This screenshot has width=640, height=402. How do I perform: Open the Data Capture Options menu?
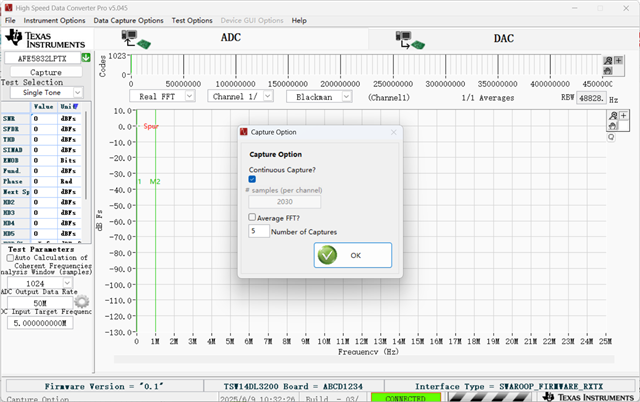tap(128, 20)
